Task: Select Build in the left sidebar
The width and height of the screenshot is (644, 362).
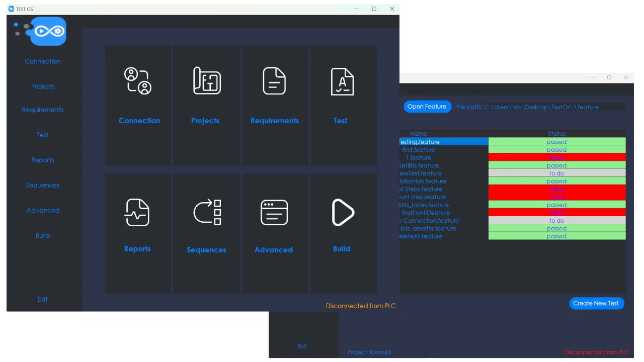Action: [43, 235]
